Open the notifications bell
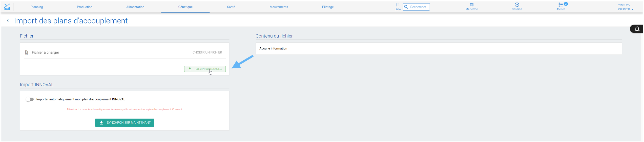This screenshot has width=644, height=142. click(x=637, y=29)
